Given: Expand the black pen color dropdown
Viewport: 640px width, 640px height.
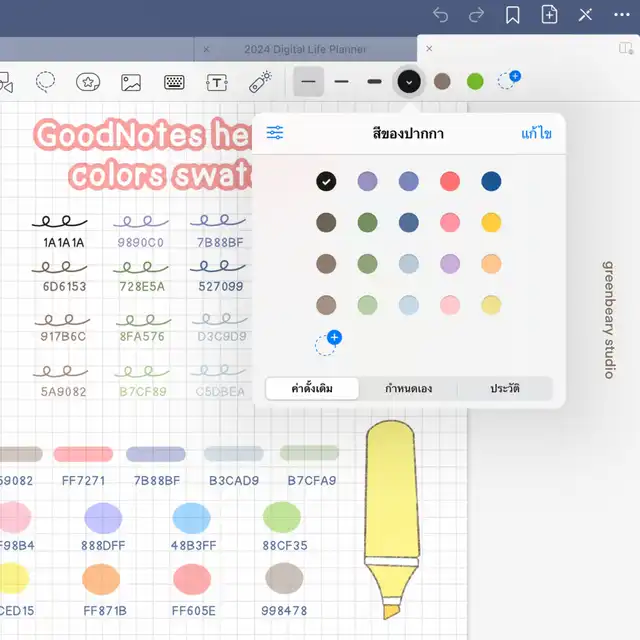Looking at the screenshot, I should 408,81.
